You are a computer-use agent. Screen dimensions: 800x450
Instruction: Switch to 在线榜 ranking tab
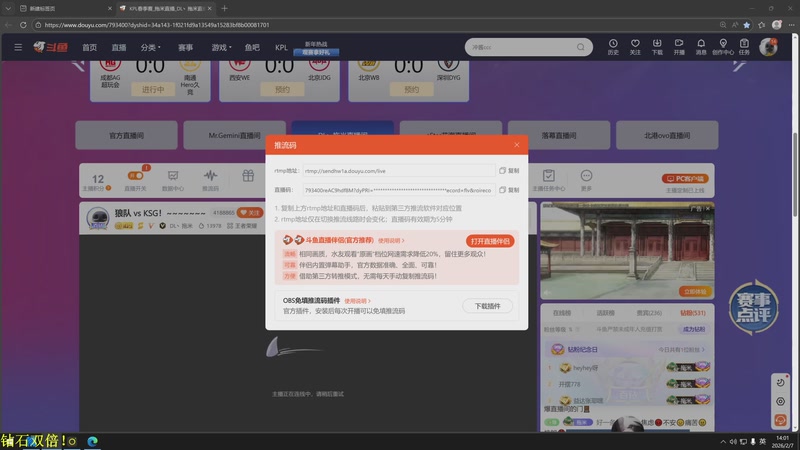coord(562,313)
